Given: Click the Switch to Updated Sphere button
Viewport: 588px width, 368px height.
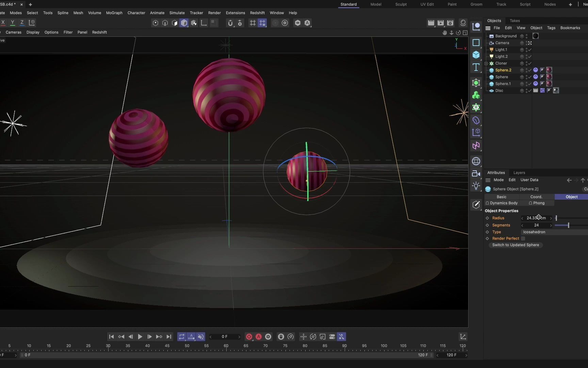Looking at the screenshot, I should (515, 245).
